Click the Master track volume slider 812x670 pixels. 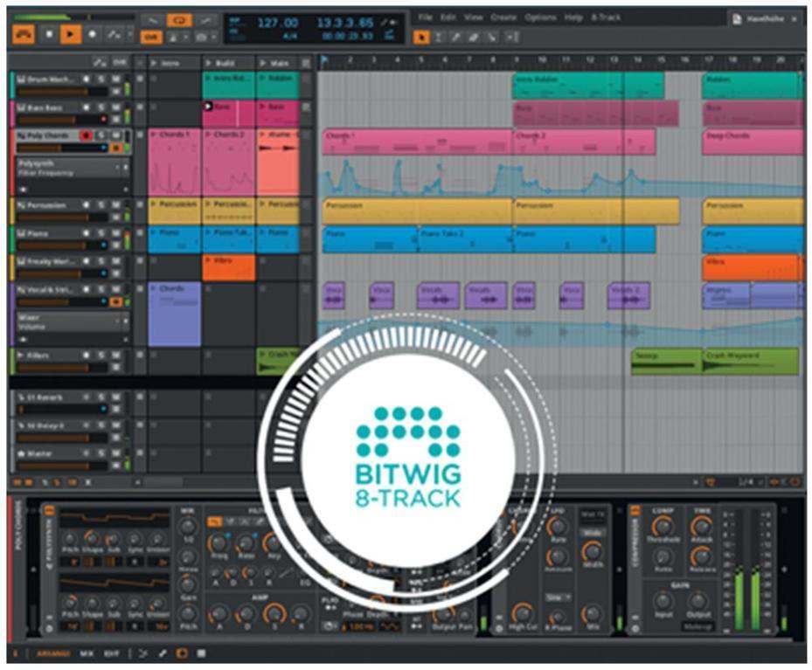tap(62, 466)
